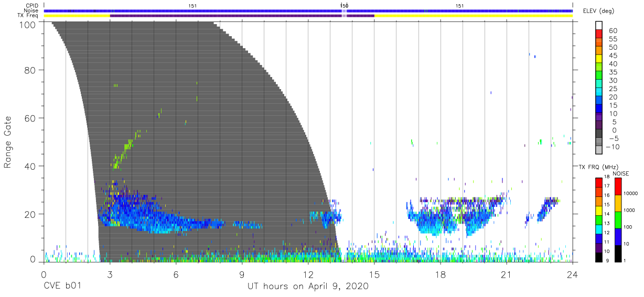Click the '21' tick on the UT hours axis
Screen dimensions: 644x297
[506, 275]
